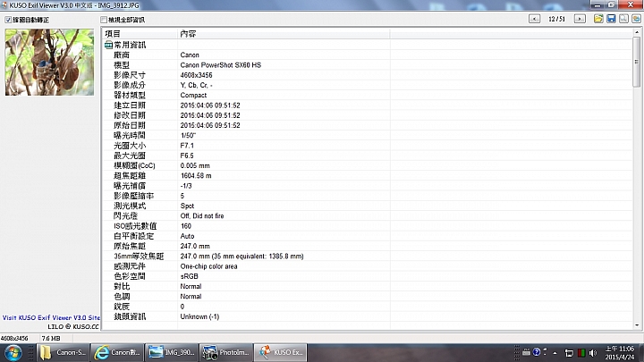This screenshot has width=644, height=362.
Task: Select the One-chip color area row
Action: coord(368,266)
